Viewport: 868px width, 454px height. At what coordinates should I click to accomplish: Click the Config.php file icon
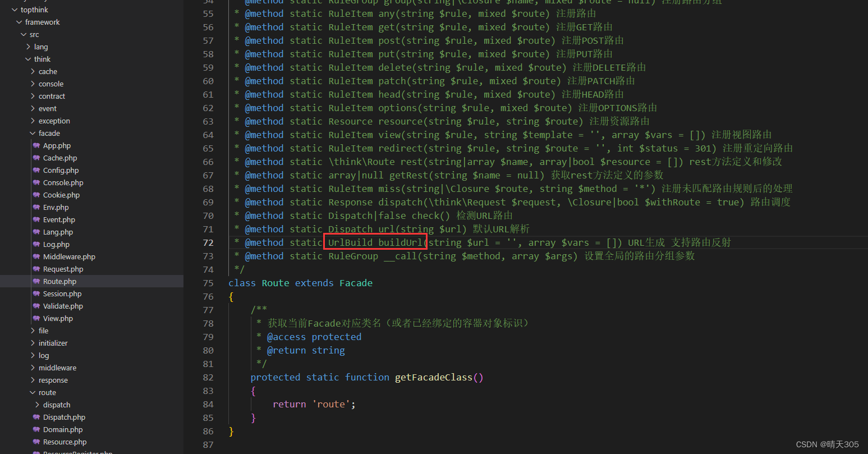37,170
